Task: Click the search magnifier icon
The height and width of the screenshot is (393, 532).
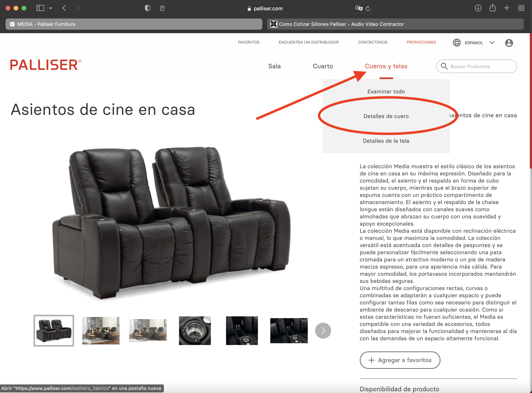Action: coord(444,66)
